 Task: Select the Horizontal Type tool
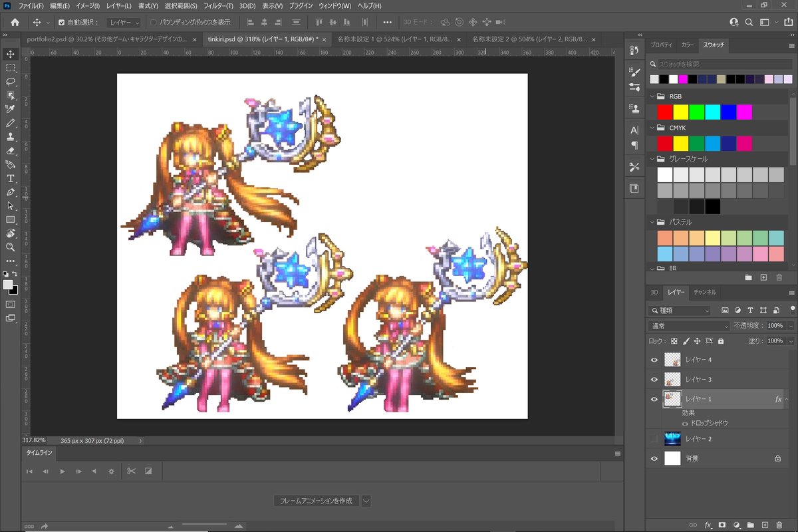click(x=11, y=178)
